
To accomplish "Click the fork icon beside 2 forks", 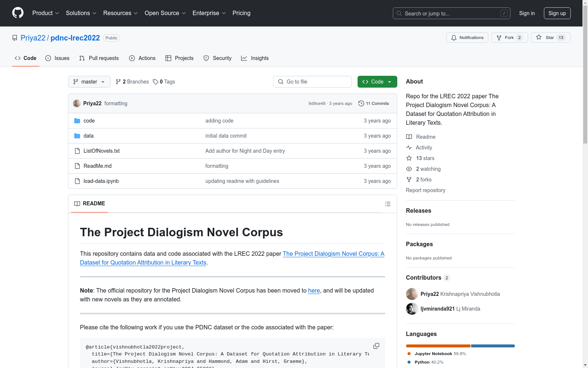I will click(x=409, y=180).
